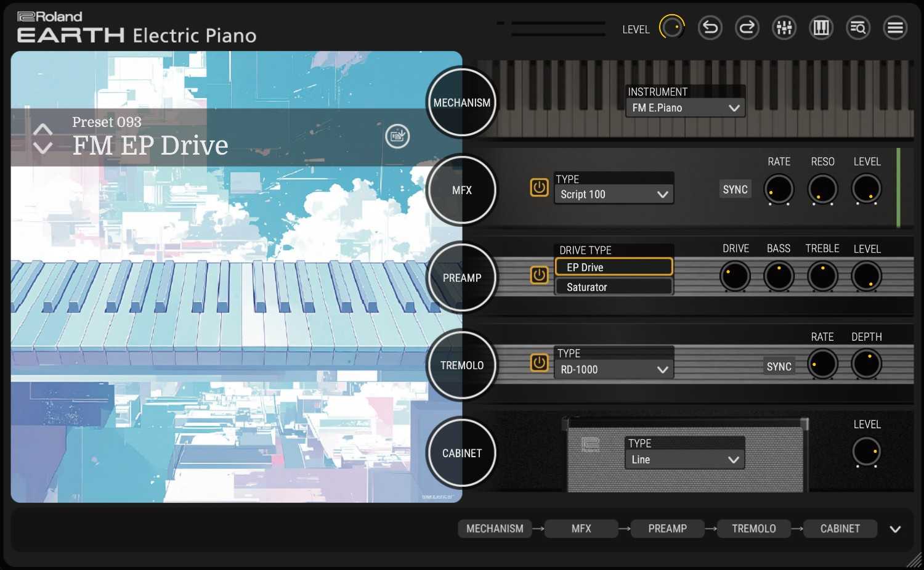This screenshot has height=570, width=924.
Task: Select the next preset down arrow
Action: point(43,148)
